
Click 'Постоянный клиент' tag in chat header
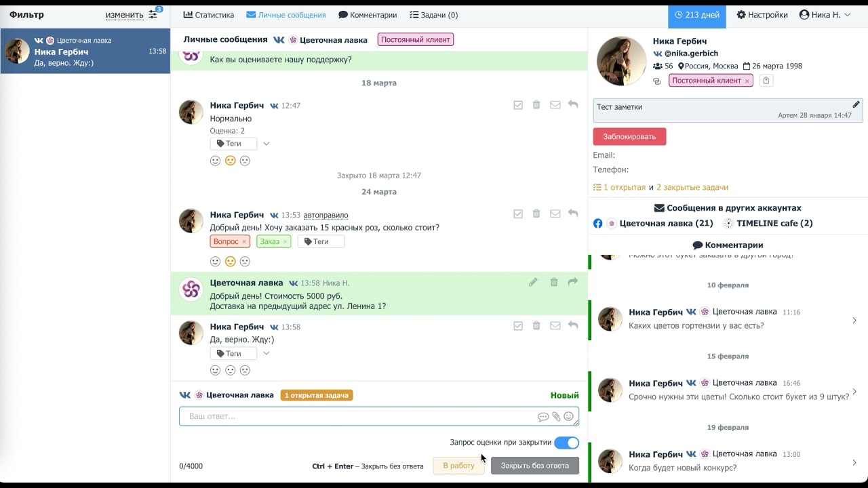[x=415, y=40]
